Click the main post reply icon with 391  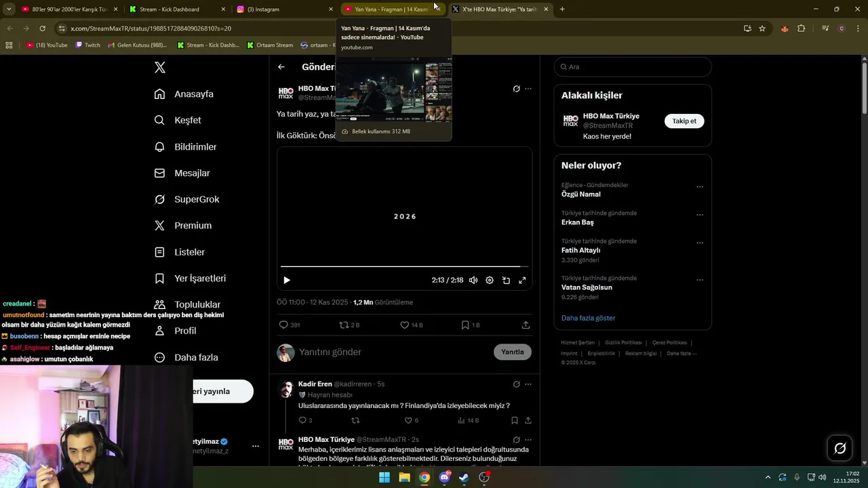(x=290, y=325)
